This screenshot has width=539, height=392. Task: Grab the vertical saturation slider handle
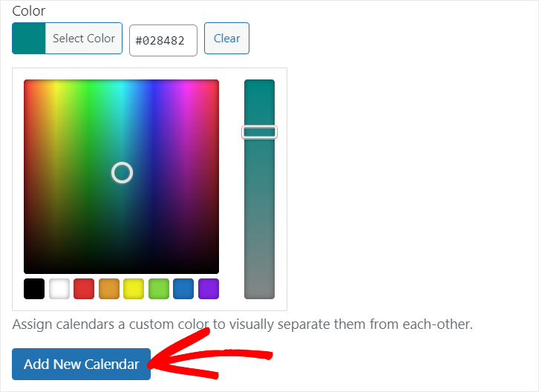(259, 132)
